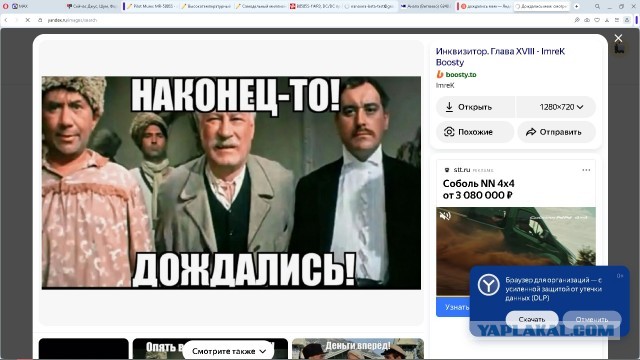Unmute the Соболь NN ad video
This screenshot has height=360, width=640.
(x=445, y=215)
